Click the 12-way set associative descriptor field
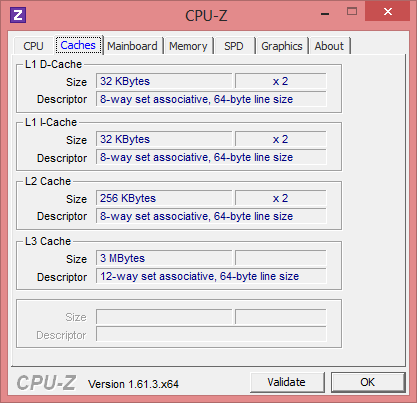The height and width of the screenshot is (403, 417). [211, 276]
